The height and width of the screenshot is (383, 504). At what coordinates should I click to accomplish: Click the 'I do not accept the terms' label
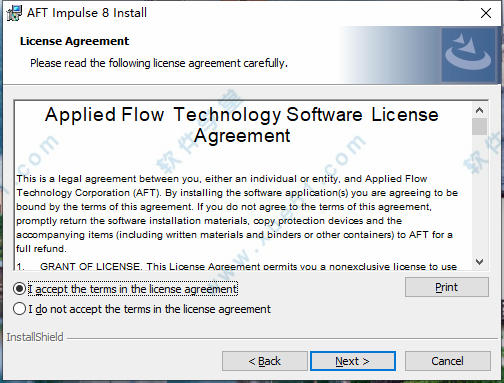(149, 309)
